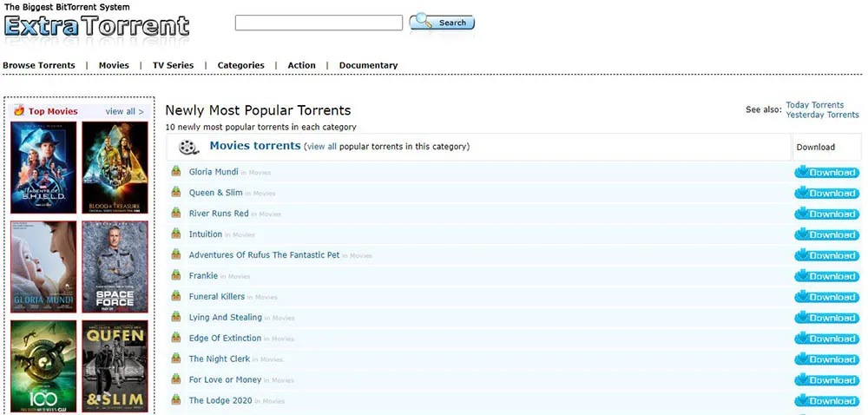Open the Movies menu item
The width and height of the screenshot is (868, 415).
[x=114, y=65]
